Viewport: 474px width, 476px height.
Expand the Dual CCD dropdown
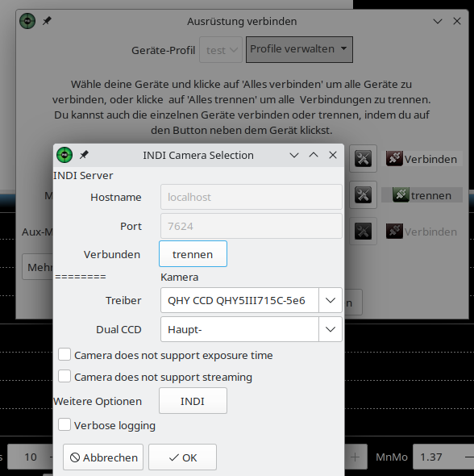coord(331,329)
